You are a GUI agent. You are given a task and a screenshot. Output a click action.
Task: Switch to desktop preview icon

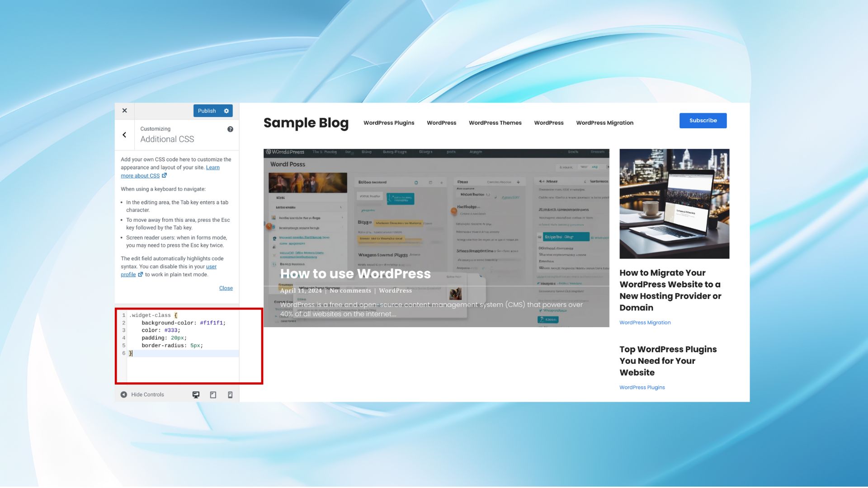pos(196,395)
